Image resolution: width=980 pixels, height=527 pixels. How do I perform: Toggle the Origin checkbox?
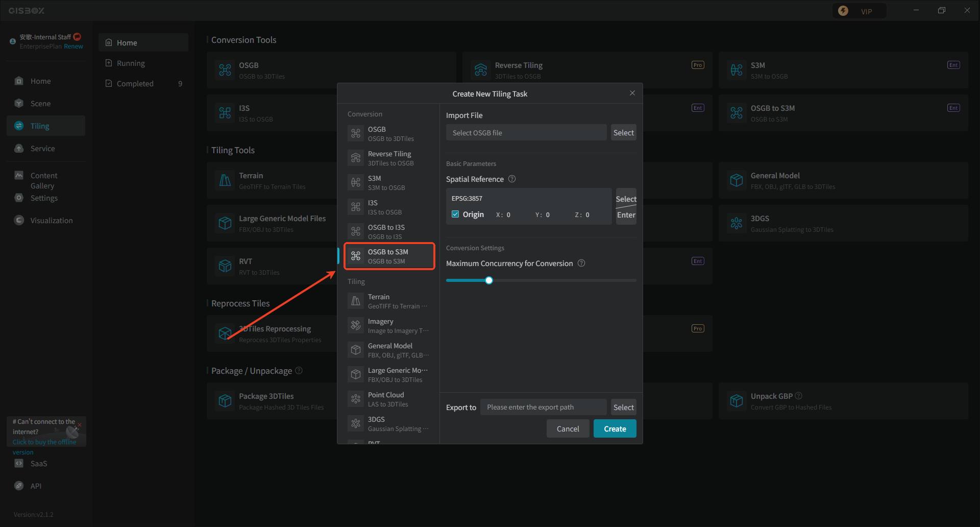tap(455, 214)
